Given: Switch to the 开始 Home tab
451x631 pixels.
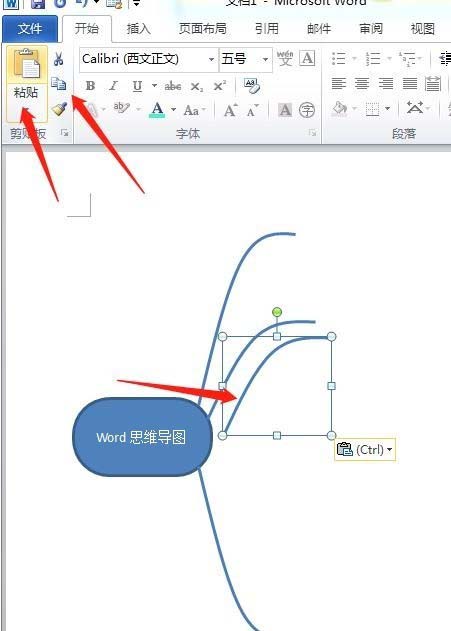Looking at the screenshot, I should tap(87, 29).
